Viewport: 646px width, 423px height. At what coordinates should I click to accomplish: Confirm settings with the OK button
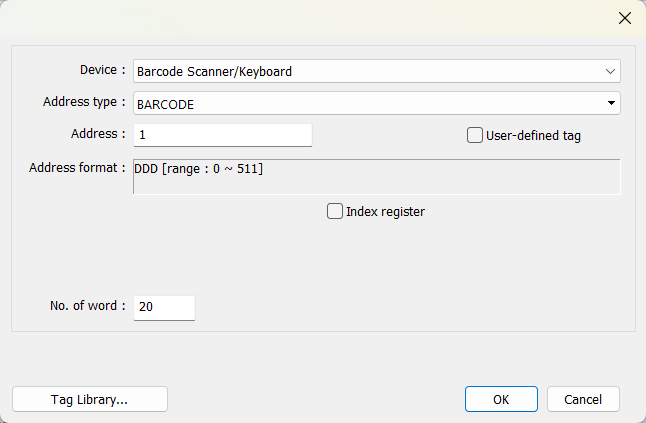coord(501,399)
